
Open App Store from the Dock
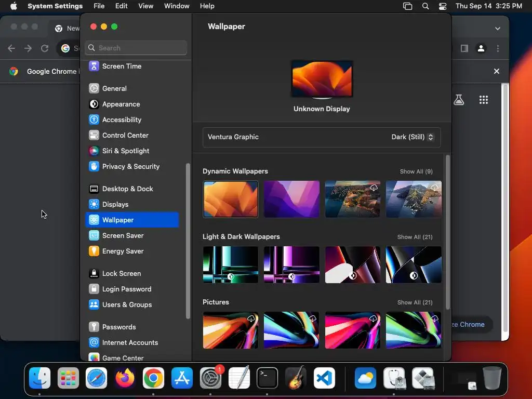click(x=182, y=378)
